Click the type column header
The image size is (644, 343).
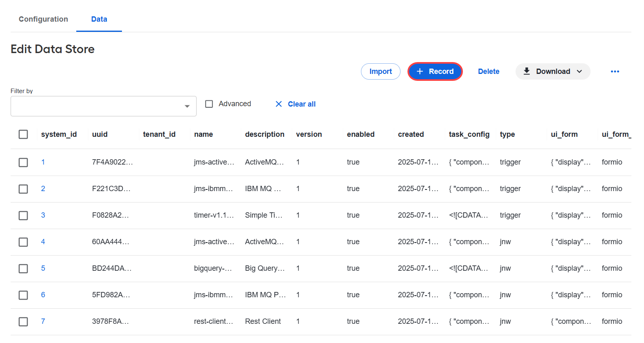tap(507, 134)
